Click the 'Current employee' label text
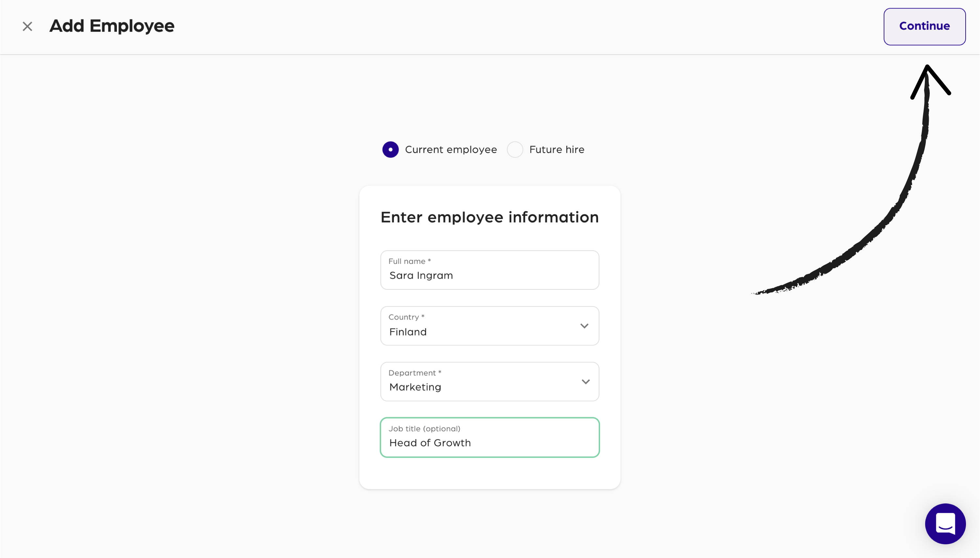The image size is (980, 558). [451, 150]
